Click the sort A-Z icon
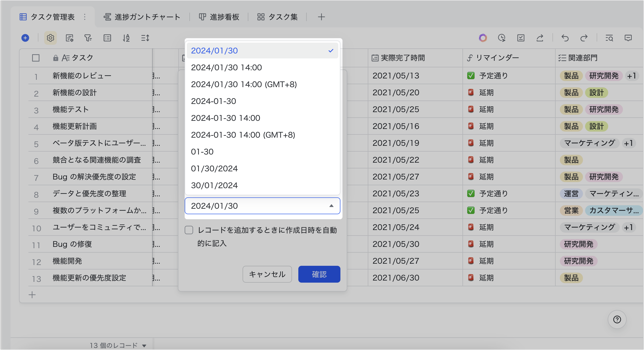The image size is (644, 350). point(126,38)
